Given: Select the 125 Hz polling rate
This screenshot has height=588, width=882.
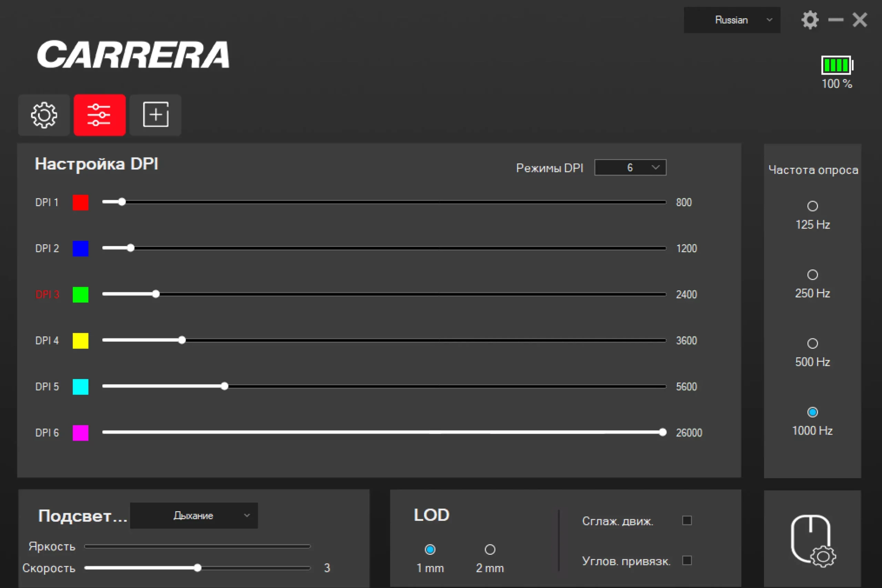Looking at the screenshot, I should (x=812, y=206).
